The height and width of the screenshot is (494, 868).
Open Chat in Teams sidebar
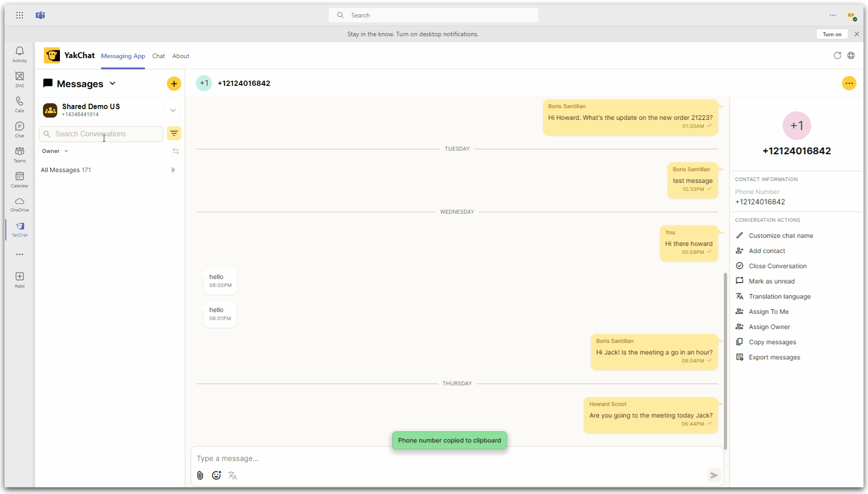coord(20,130)
